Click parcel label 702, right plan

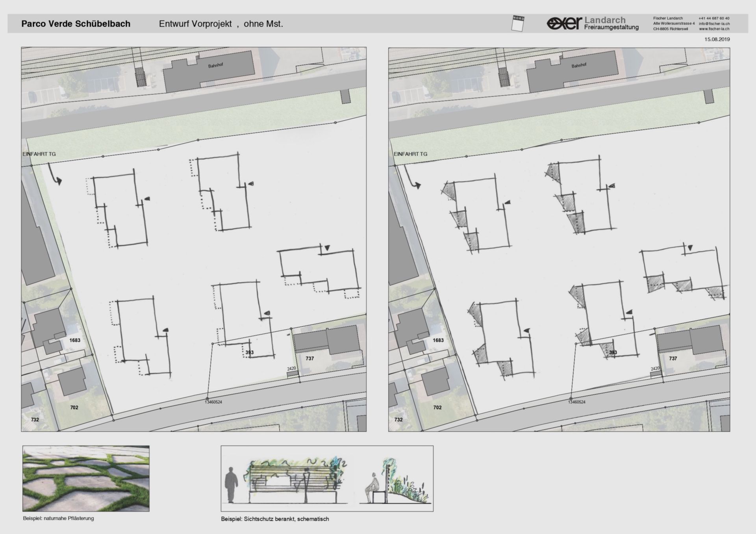(437, 408)
